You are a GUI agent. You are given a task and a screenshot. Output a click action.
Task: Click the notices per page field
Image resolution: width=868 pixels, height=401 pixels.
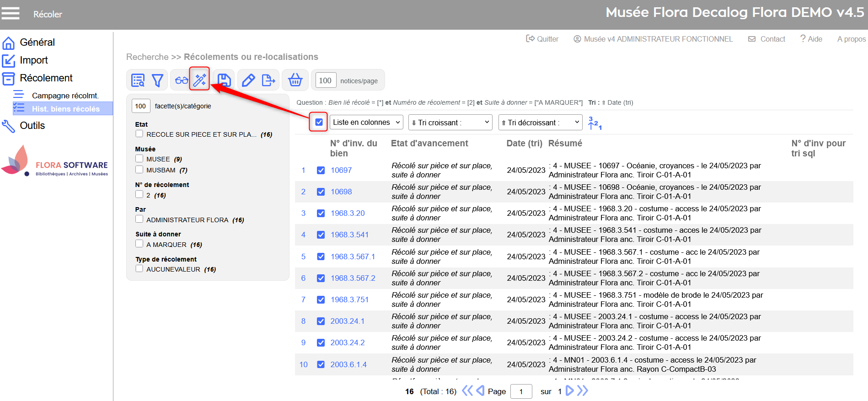[x=326, y=81]
